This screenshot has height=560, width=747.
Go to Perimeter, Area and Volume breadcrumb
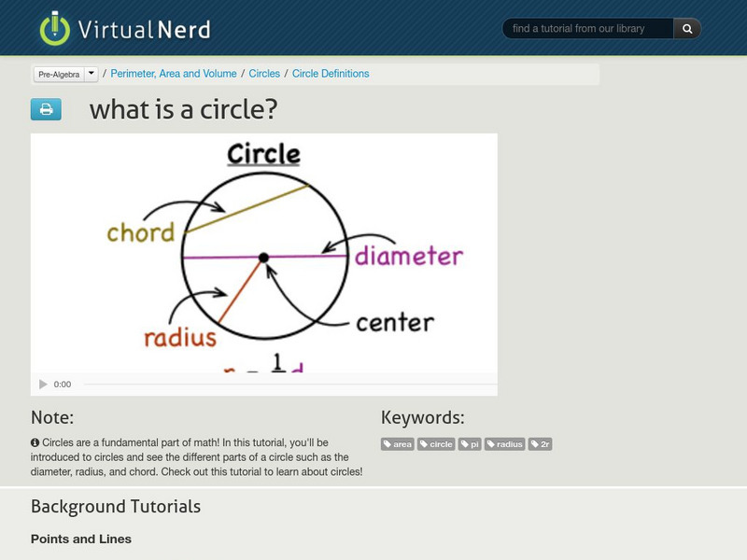click(175, 74)
